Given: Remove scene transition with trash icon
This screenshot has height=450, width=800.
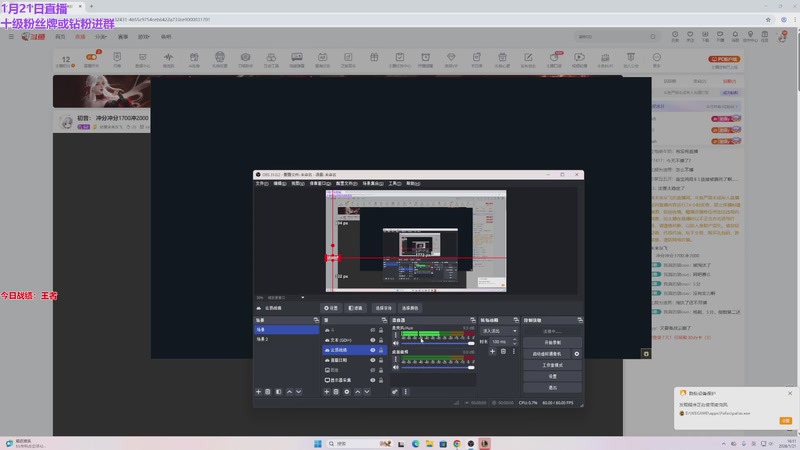Looking at the screenshot, I should click(503, 352).
